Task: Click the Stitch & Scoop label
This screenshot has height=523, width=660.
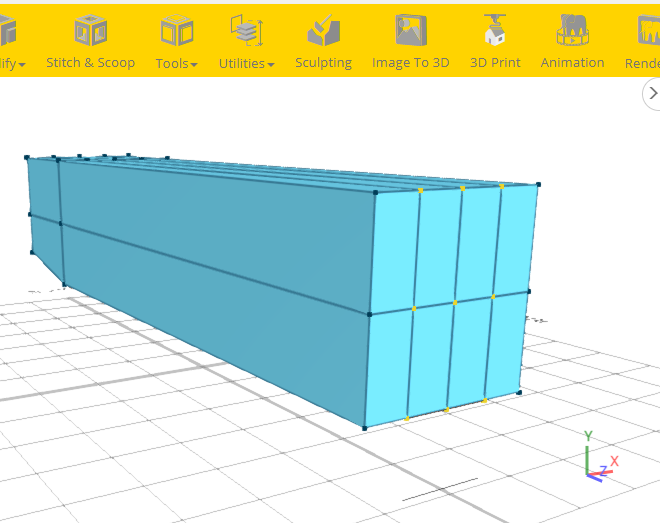Action: coord(90,63)
